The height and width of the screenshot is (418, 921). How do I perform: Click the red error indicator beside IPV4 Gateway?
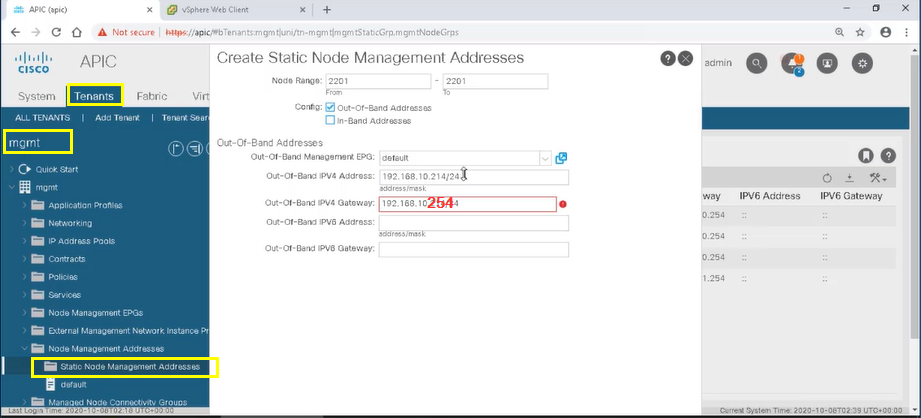(563, 204)
